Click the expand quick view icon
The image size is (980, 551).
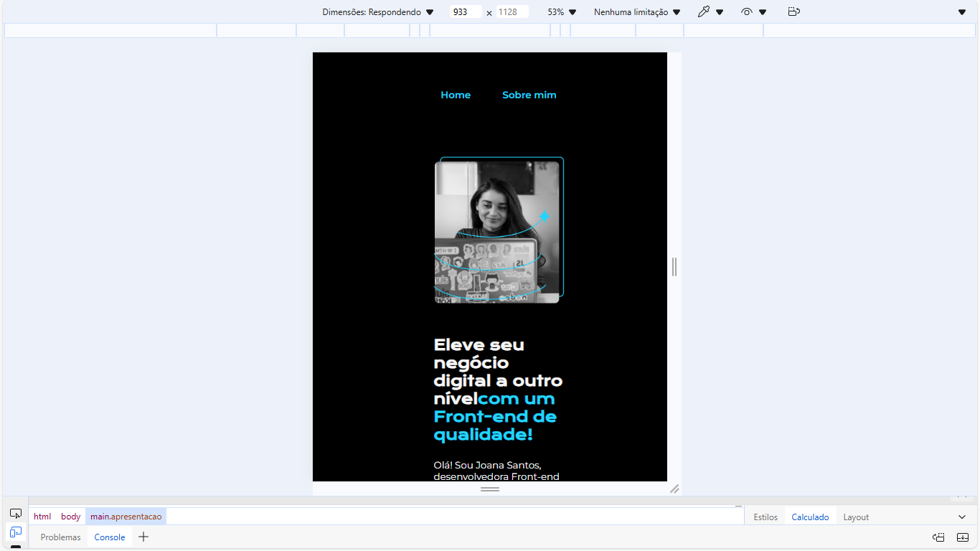pos(963,537)
